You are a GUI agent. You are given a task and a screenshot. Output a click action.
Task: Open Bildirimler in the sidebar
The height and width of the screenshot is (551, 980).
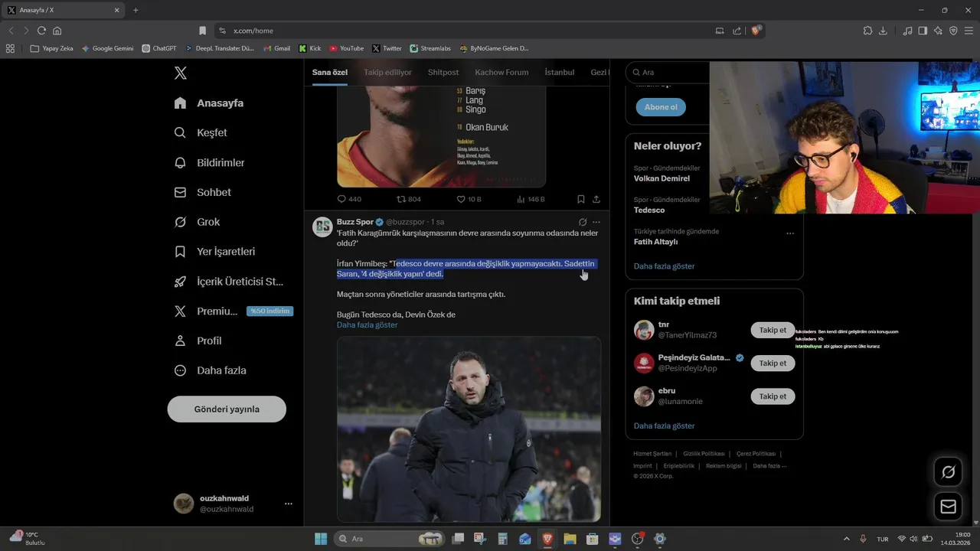click(210, 162)
